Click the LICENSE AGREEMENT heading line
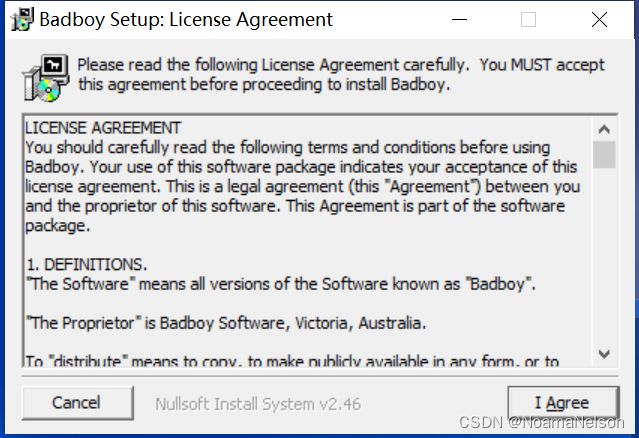Screen dimensions: 639x438 pyautogui.click(x=103, y=128)
